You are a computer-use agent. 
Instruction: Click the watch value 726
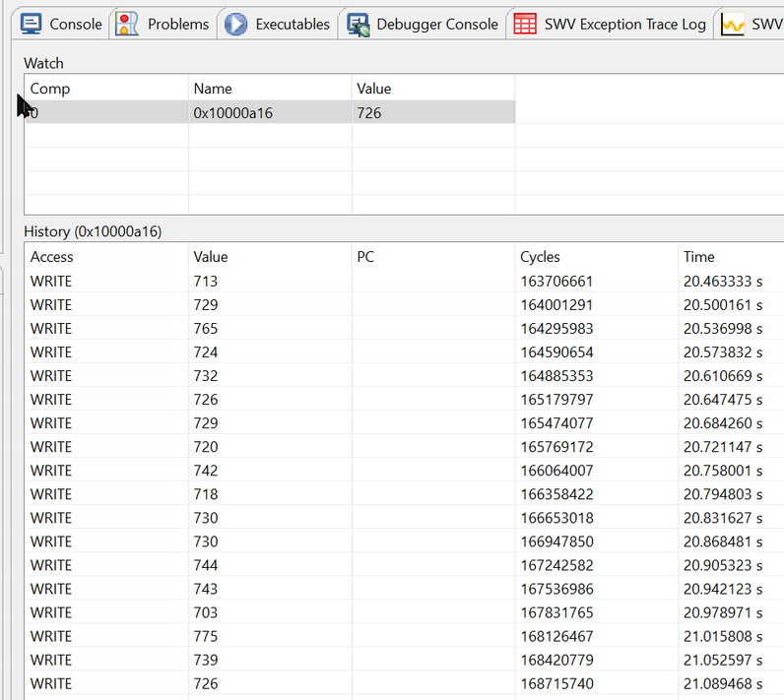(369, 113)
